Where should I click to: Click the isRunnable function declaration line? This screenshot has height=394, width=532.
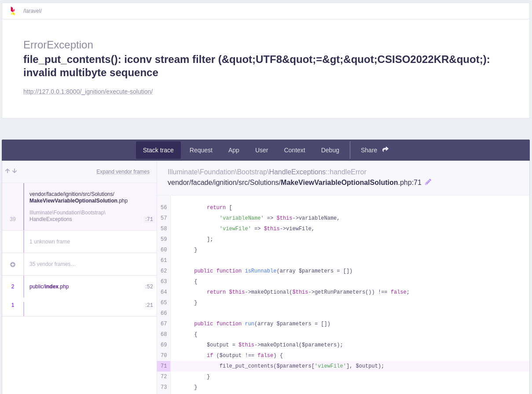tap(273, 271)
